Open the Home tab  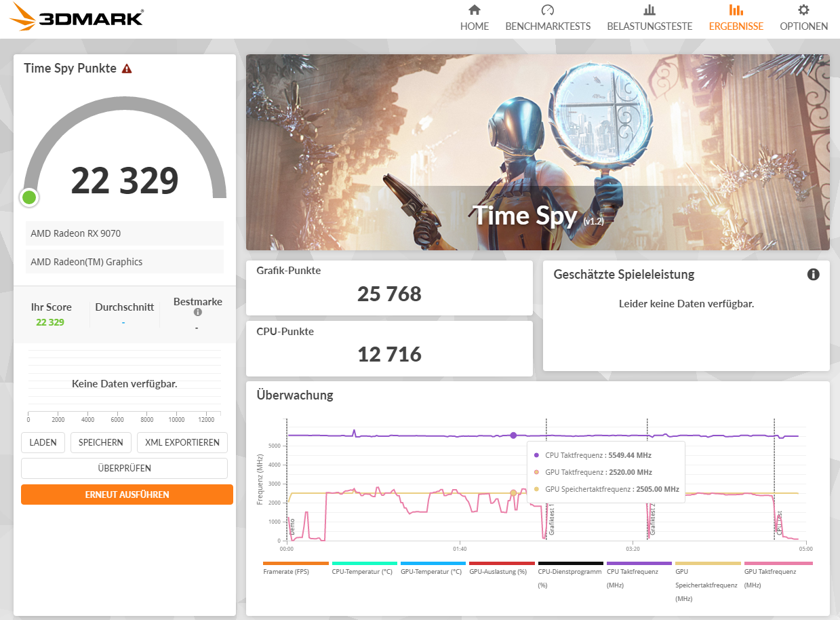475,18
